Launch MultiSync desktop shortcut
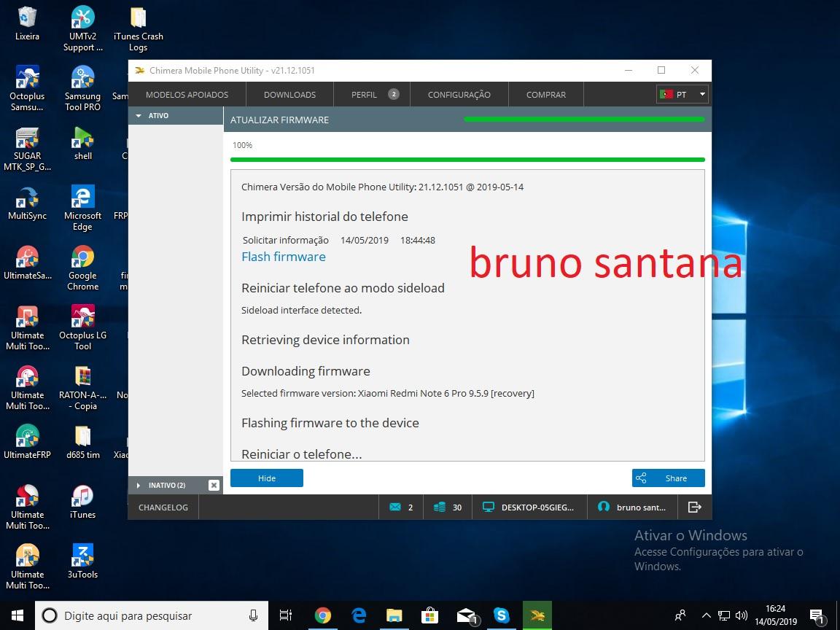The image size is (840, 630). pyautogui.click(x=27, y=203)
